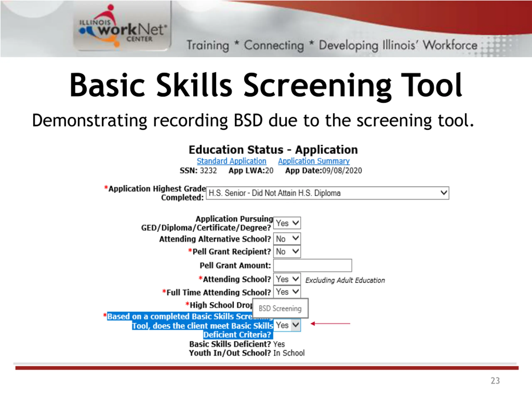Open the Application Summary link

[x=314, y=161]
